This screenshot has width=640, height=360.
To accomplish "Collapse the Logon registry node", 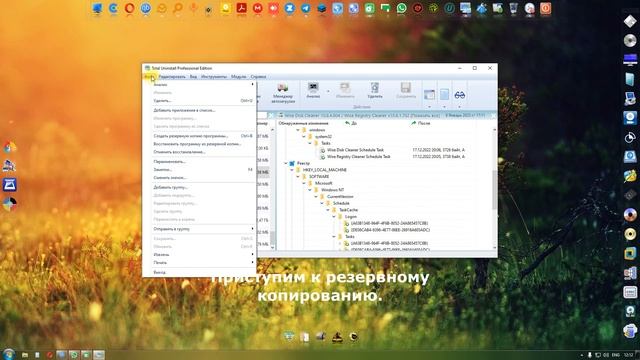I will point(334,217).
